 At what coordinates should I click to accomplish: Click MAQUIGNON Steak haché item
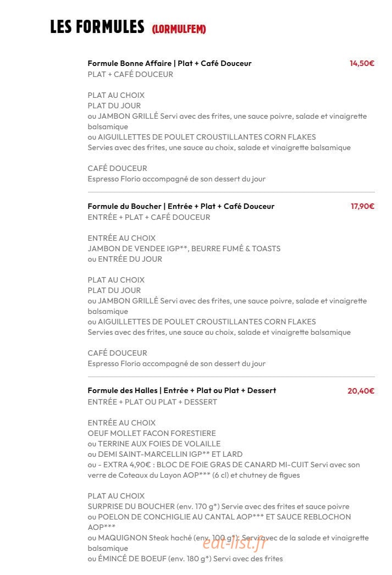point(228,543)
